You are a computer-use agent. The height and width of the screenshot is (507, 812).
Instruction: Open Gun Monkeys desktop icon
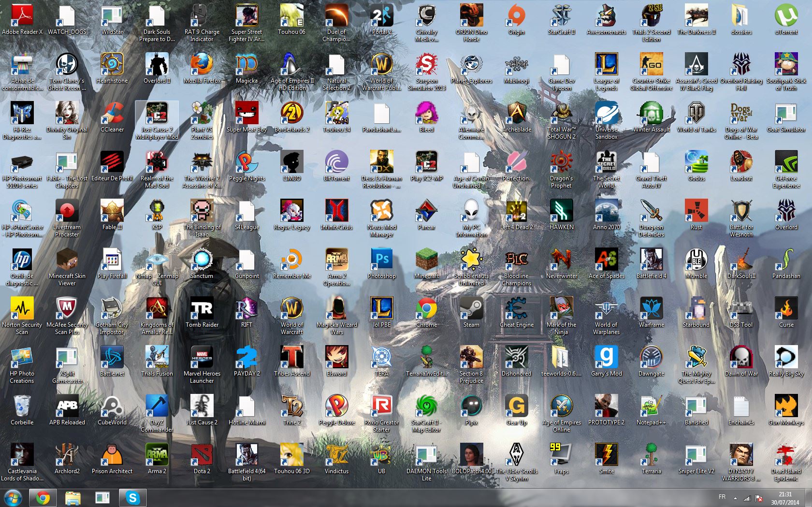click(786, 410)
